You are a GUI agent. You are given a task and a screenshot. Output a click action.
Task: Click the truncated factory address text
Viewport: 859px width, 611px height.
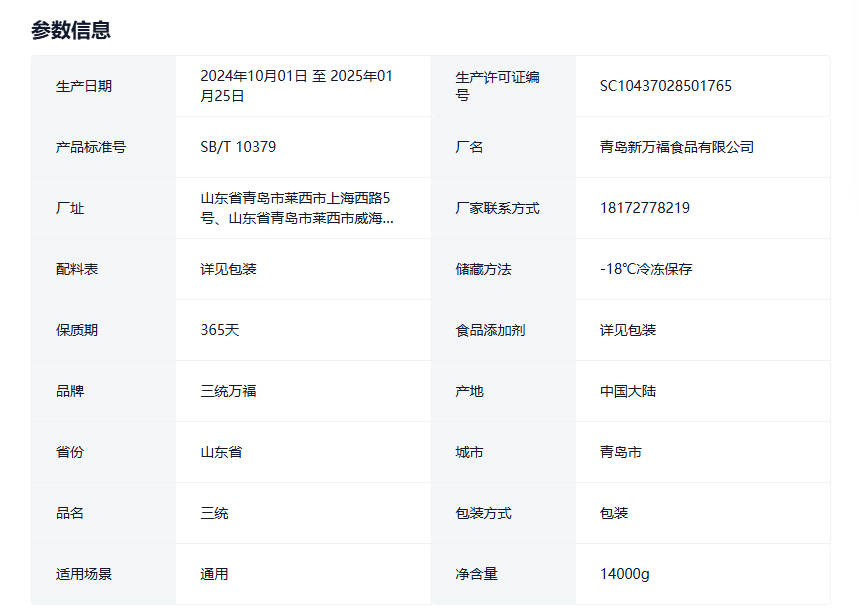tap(296, 208)
